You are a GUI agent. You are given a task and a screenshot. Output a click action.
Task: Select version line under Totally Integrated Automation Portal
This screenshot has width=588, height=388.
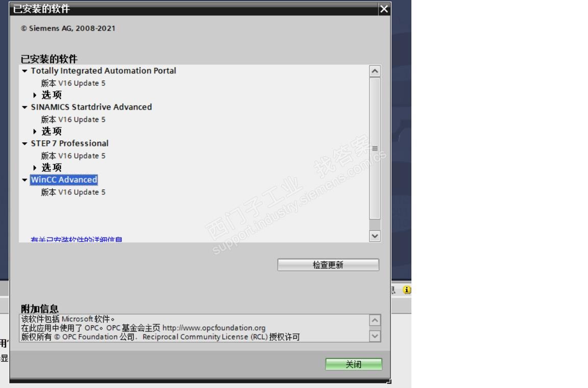73,83
